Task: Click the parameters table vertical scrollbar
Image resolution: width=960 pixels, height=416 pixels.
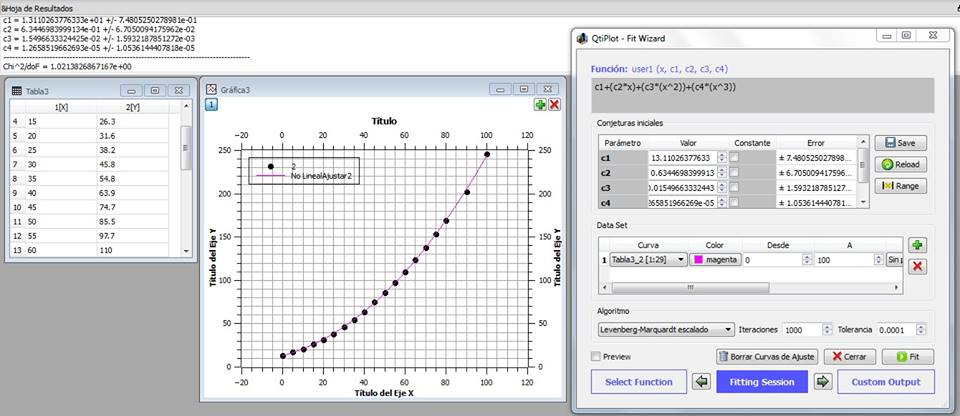Action: pyautogui.click(x=863, y=173)
